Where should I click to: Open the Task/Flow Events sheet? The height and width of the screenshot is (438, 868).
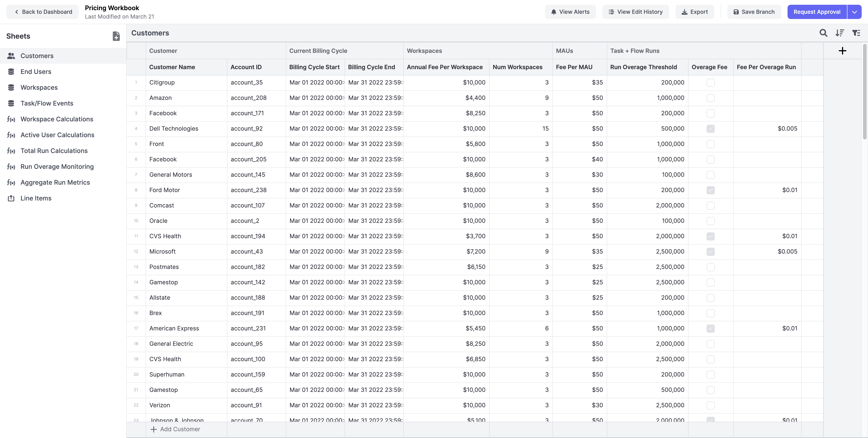coord(63,104)
